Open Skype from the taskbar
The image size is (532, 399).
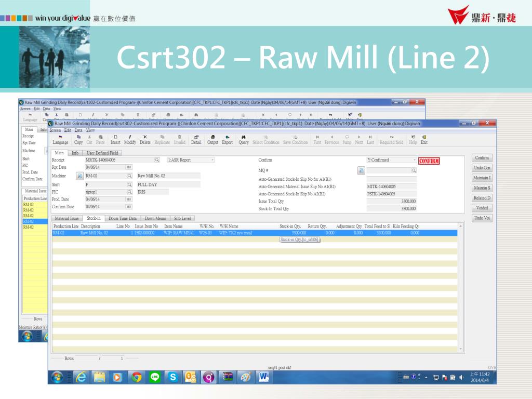click(172, 377)
